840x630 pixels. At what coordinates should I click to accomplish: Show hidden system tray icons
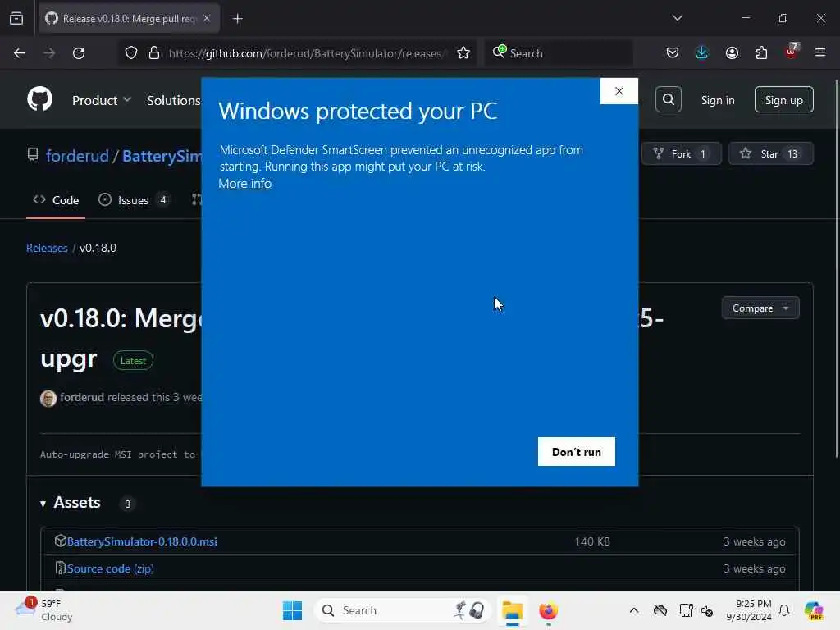[x=634, y=610]
